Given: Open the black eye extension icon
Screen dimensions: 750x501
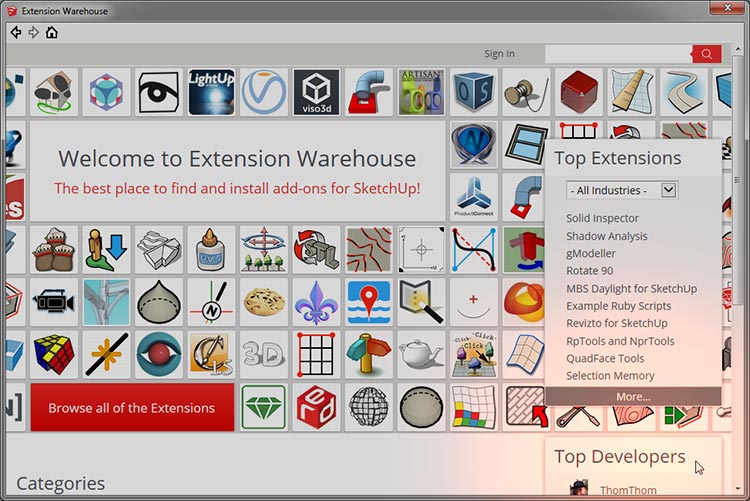Looking at the screenshot, I should point(159,92).
